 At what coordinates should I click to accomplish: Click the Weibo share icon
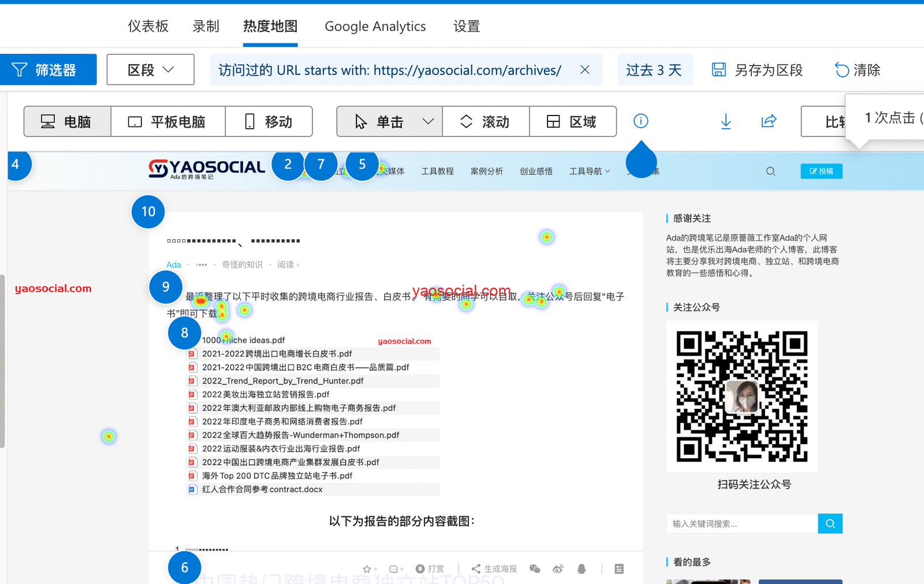click(558, 569)
